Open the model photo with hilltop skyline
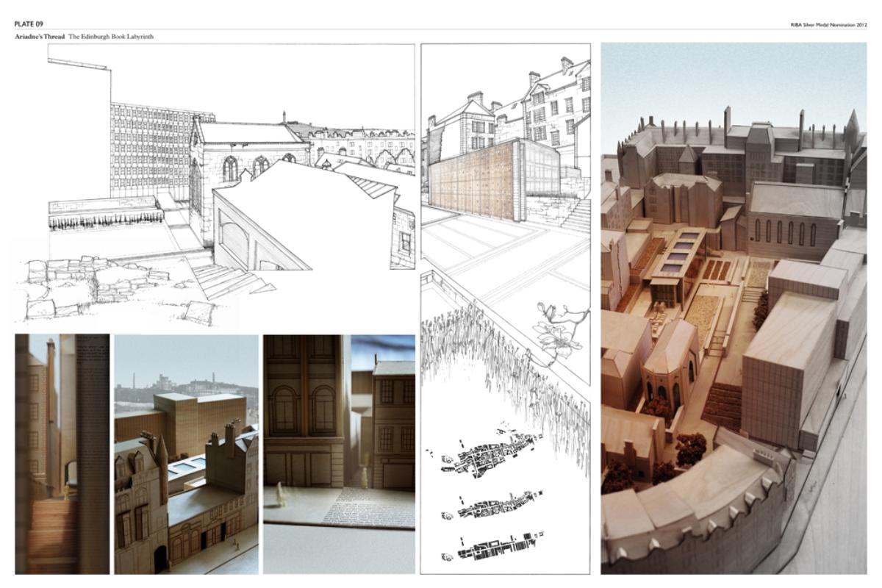This screenshot has width=882, height=588. [186, 453]
